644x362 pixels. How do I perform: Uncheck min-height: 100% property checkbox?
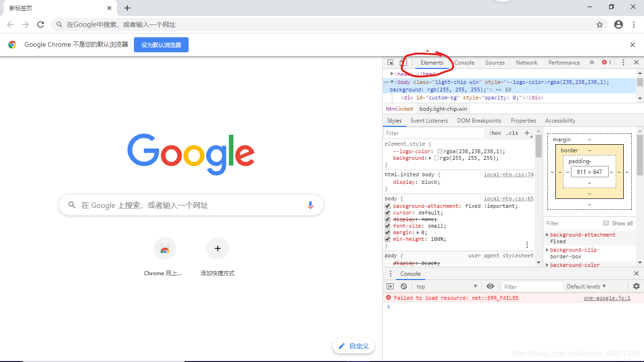point(388,239)
